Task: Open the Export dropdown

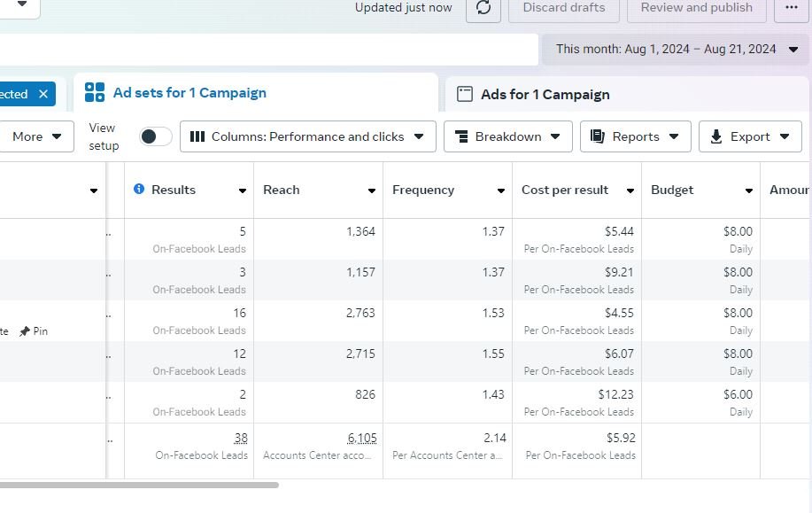Action: pyautogui.click(x=750, y=136)
